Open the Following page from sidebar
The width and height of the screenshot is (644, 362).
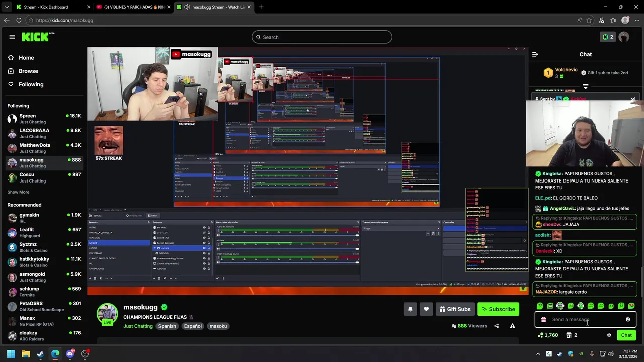25,84
